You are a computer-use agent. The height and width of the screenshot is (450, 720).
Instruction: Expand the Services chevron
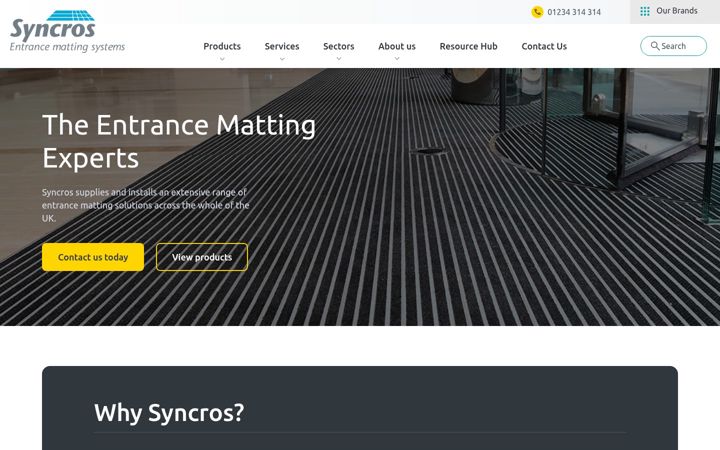point(282,59)
